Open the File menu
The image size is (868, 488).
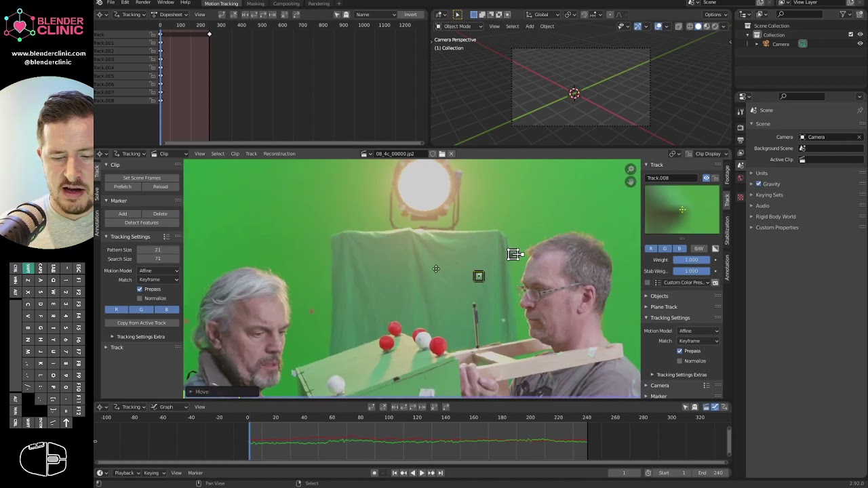point(111,3)
